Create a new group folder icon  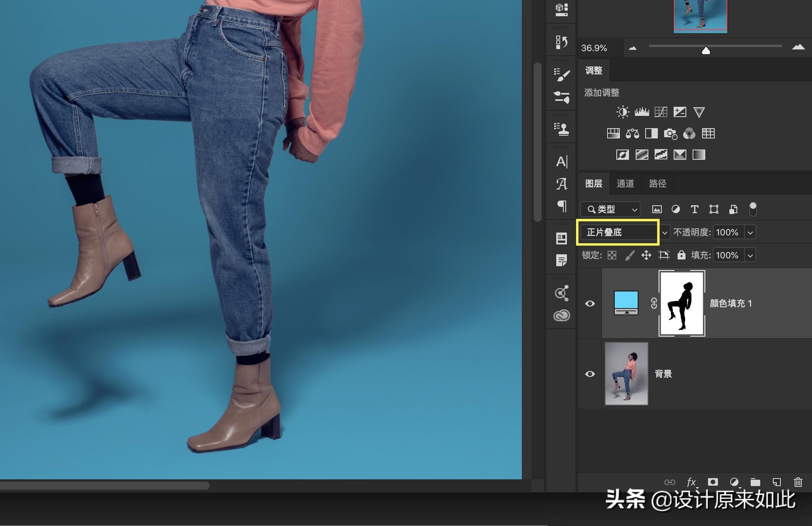click(x=755, y=482)
